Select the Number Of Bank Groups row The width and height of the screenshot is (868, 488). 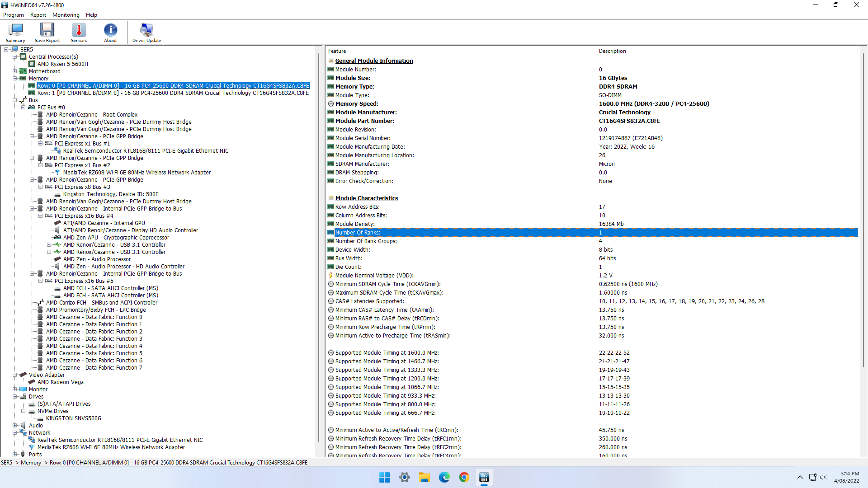(x=592, y=241)
